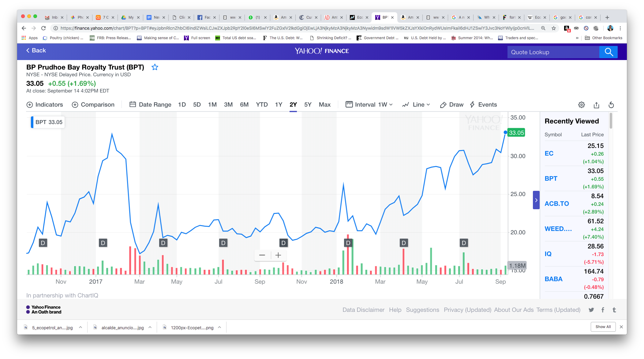This screenshot has width=644, height=359.
Task: Add BPT to watchlist with the star icon
Action: click(x=155, y=67)
